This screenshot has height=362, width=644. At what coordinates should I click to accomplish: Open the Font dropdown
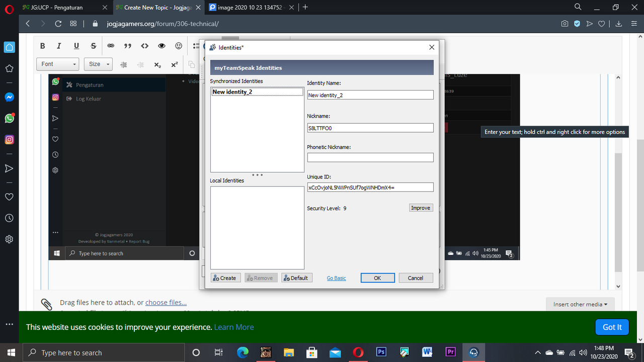pos(57,64)
